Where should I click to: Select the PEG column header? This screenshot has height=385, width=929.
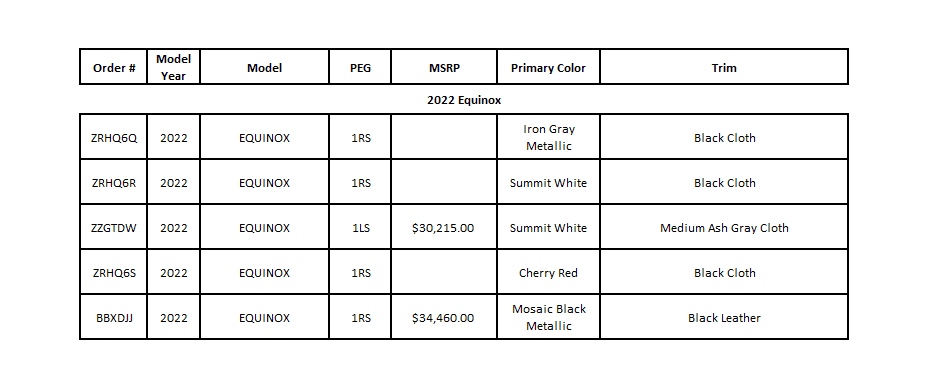[360, 67]
